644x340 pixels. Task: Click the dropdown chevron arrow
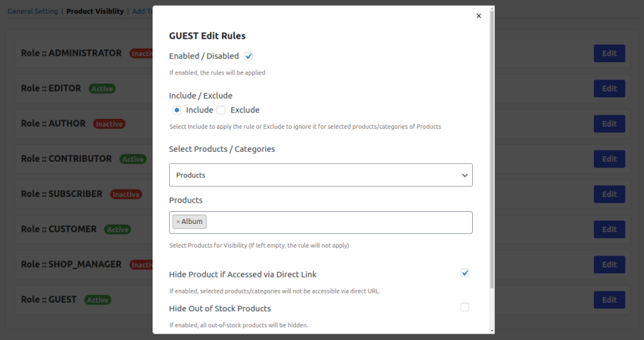464,175
